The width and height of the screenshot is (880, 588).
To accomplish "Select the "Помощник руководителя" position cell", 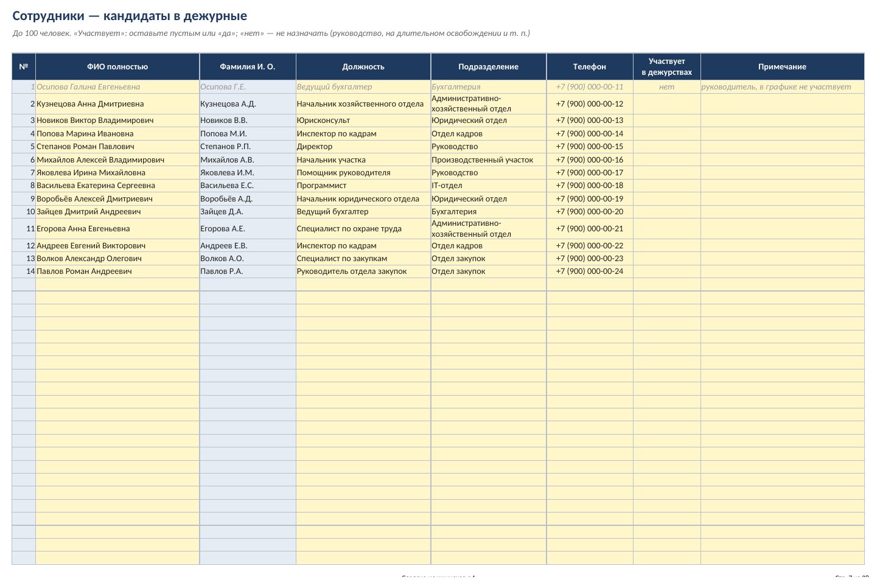I will tap(363, 173).
